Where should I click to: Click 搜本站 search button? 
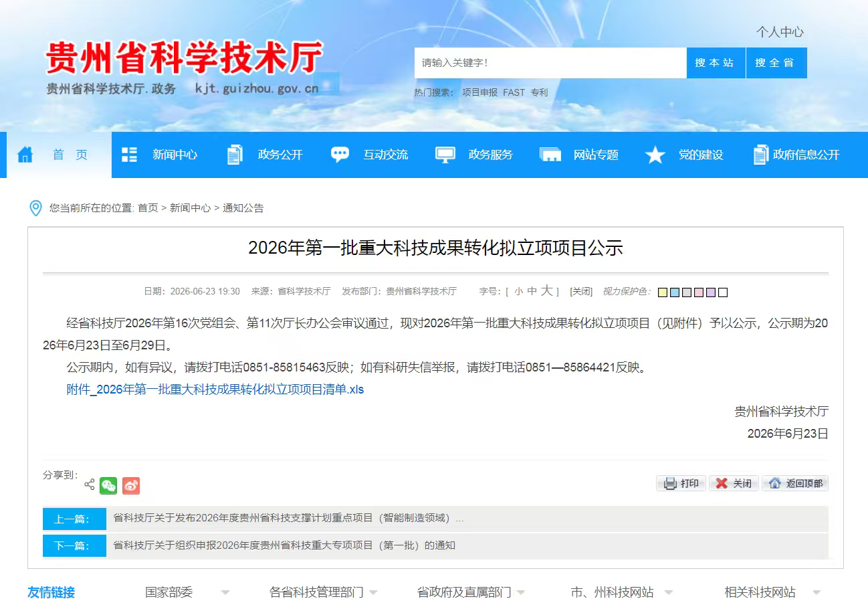(716, 63)
